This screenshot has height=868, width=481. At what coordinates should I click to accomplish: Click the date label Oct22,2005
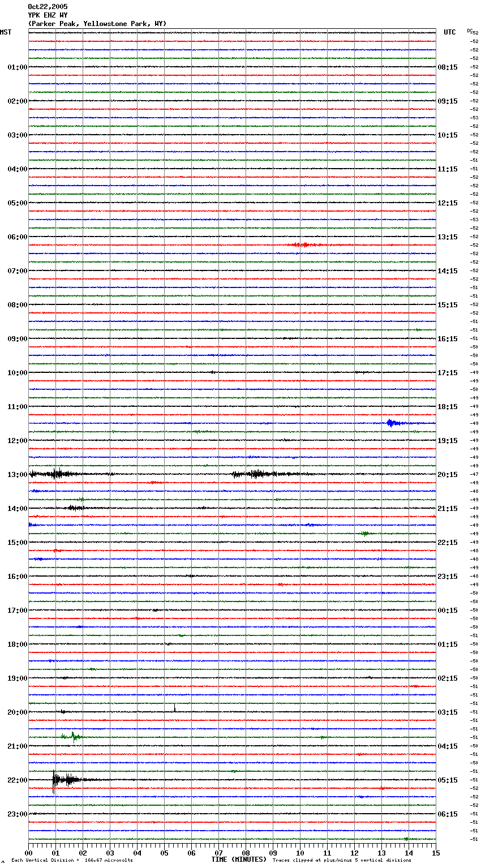coord(48,7)
